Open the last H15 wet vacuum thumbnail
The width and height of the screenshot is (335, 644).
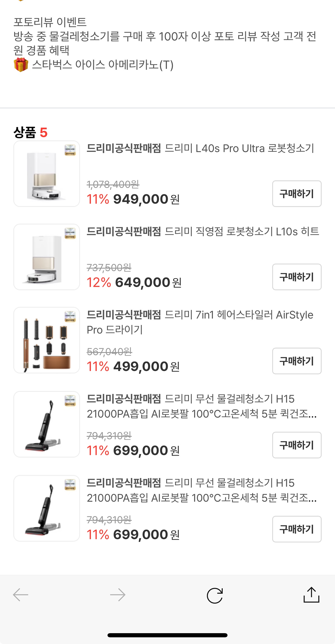point(47,508)
